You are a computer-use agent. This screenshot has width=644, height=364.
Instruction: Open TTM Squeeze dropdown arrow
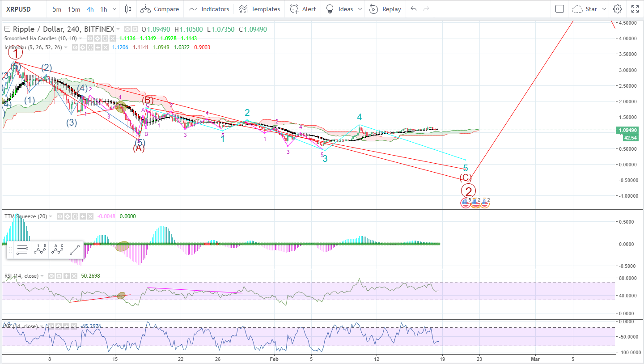click(x=51, y=216)
